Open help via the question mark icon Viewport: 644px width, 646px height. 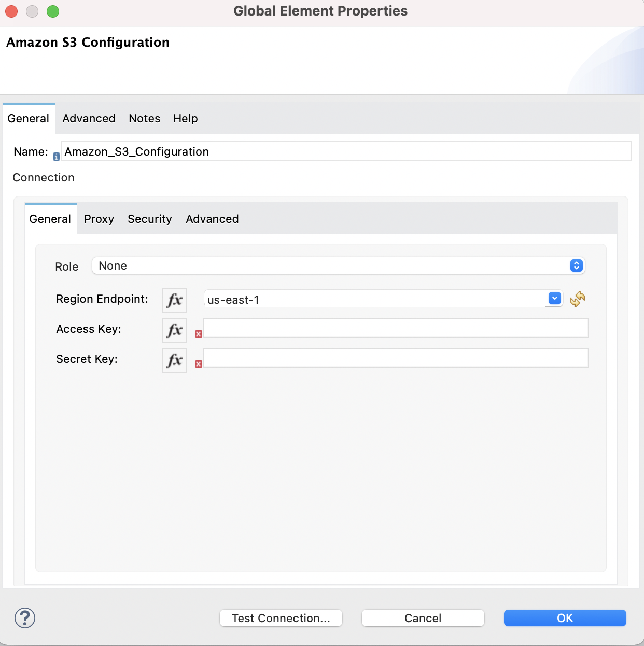point(24,618)
